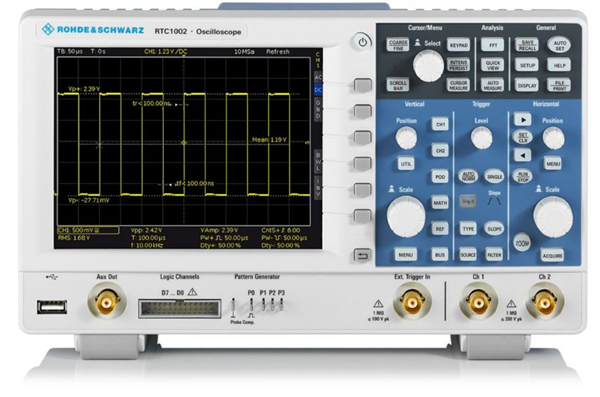Hit the round AUTO SET button

point(559,45)
